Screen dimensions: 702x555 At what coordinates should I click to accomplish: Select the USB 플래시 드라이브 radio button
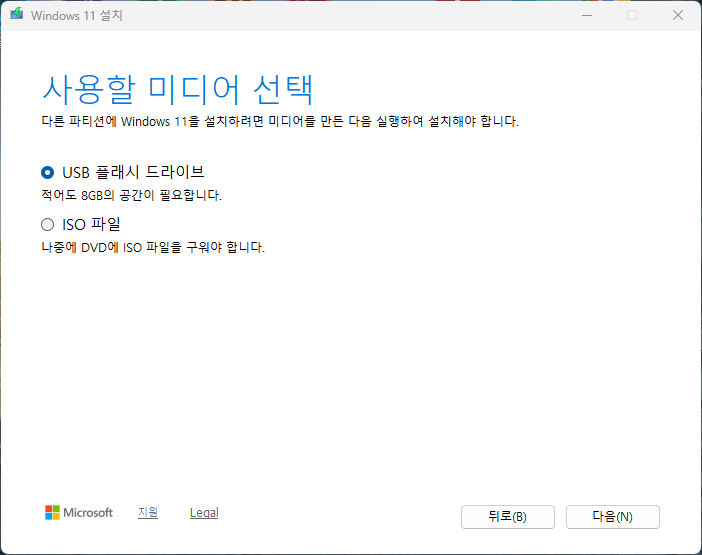47,172
